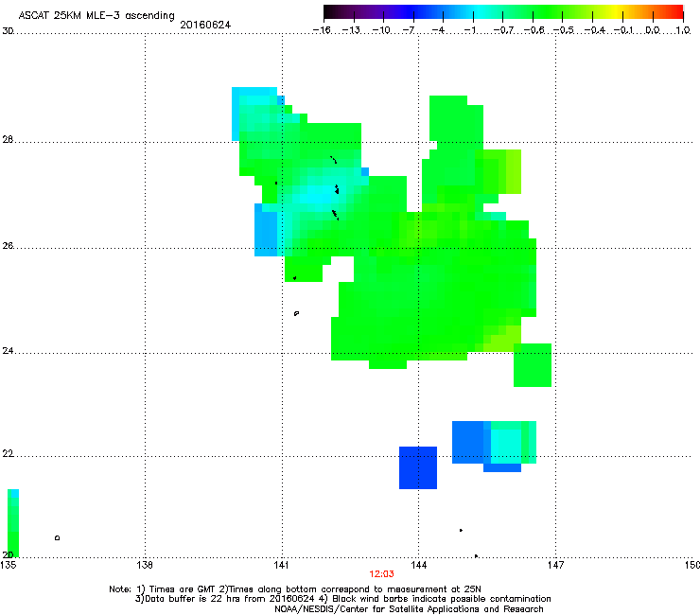Click the NOAA/NESDIS credit line

click(409, 609)
